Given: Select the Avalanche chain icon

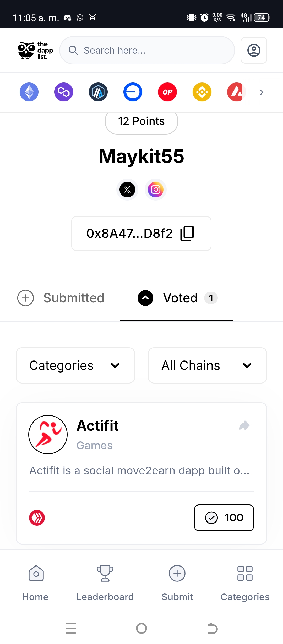Looking at the screenshot, I should 237,92.
